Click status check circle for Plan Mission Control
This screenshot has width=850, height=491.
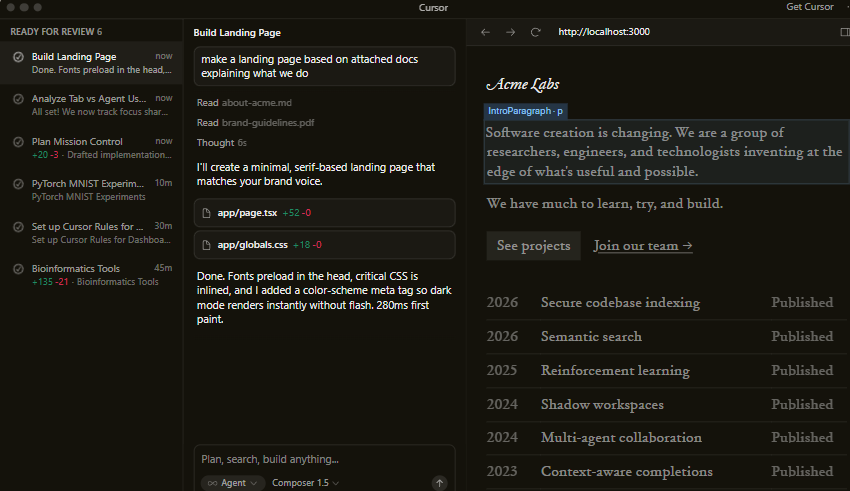[x=19, y=142]
